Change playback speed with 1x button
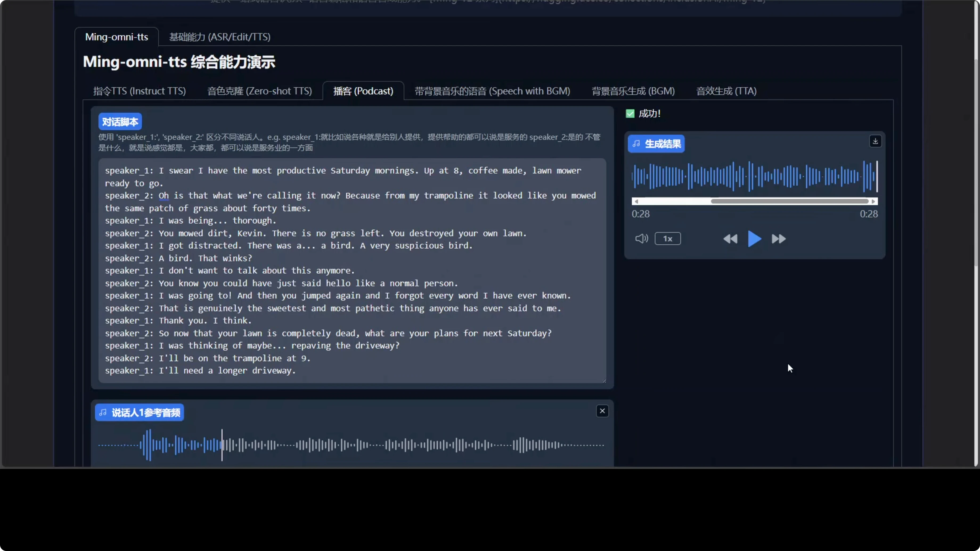Image resolution: width=980 pixels, height=551 pixels. [x=668, y=239]
